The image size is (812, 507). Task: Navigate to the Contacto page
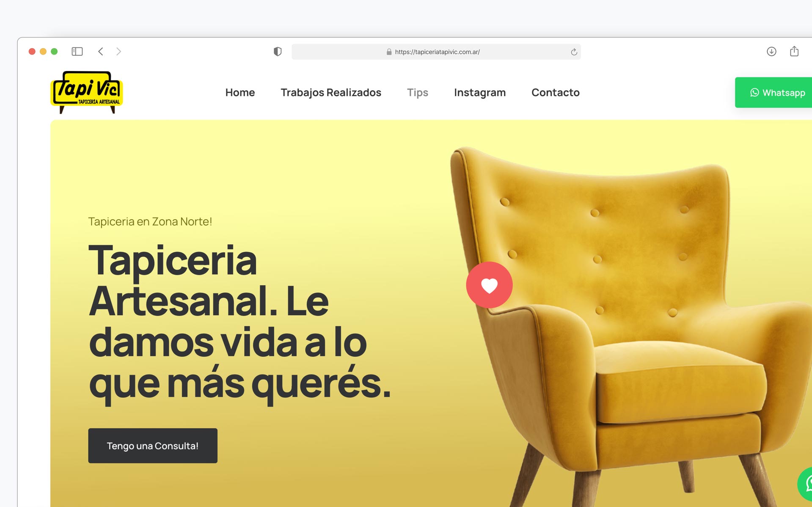click(556, 92)
